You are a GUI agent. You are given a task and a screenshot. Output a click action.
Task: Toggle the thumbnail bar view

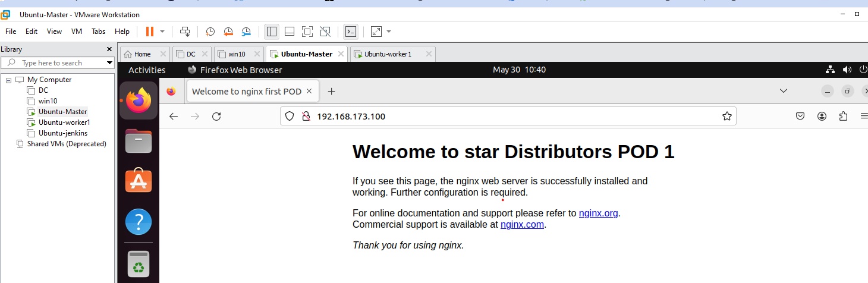tap(290, 32)
